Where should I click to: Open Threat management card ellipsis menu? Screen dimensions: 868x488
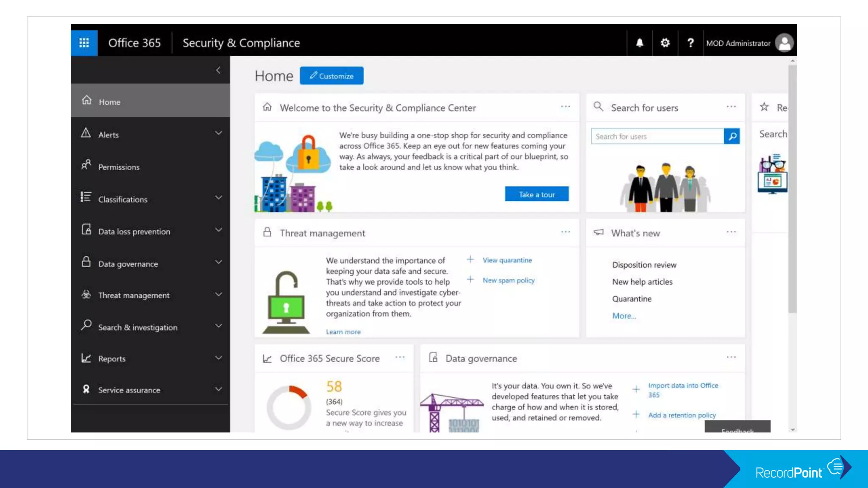[565, 232]
